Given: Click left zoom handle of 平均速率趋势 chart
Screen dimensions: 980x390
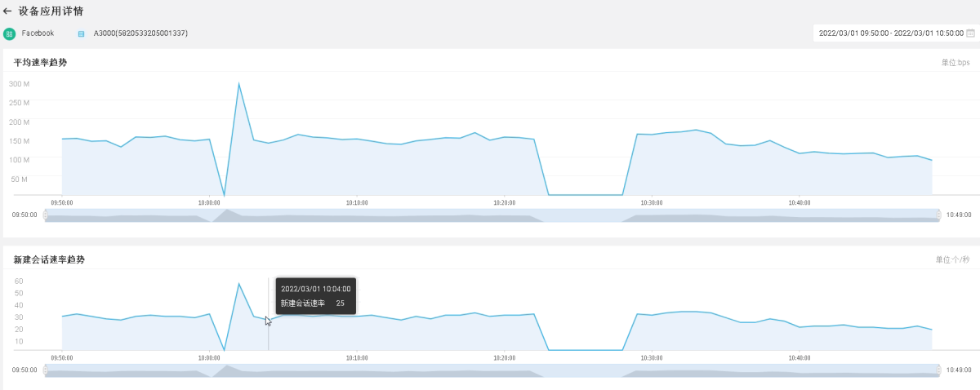Looking at the screenshot, I should coord(45,215).
